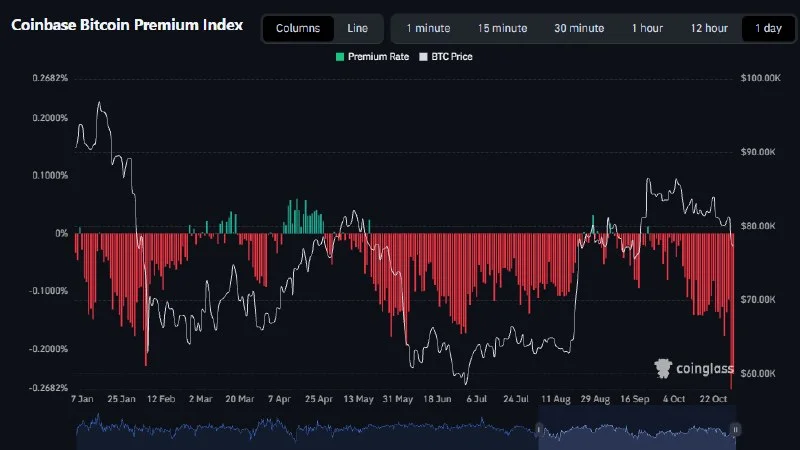Click the '0.2682%' axis value
Viewport: 800px width, 450px height.
click(x=50, y=78)
